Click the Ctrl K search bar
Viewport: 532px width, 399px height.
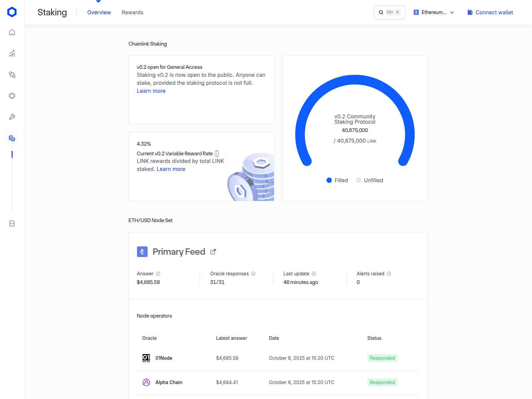389,12
